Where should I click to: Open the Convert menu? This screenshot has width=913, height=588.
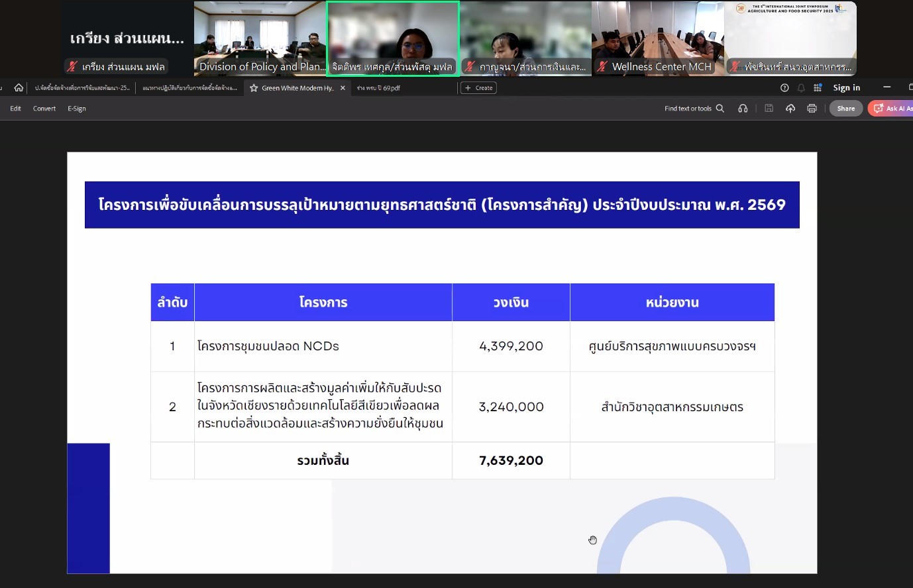44,109
